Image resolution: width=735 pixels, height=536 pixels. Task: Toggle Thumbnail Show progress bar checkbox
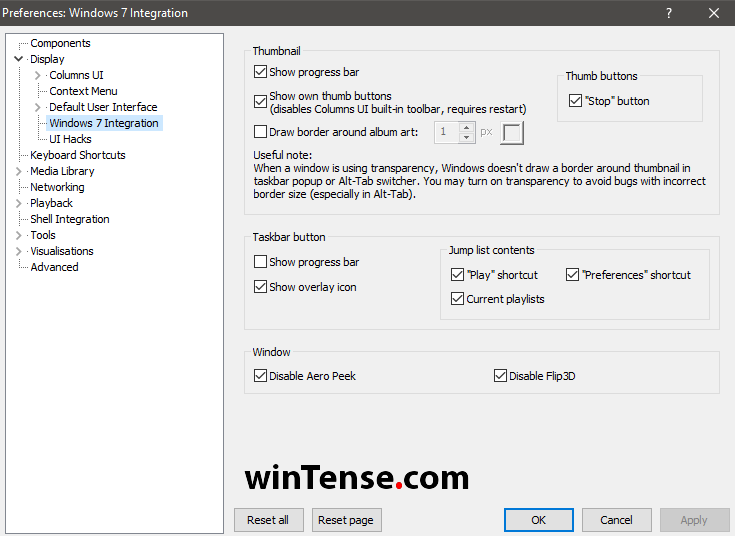[261, 72]
